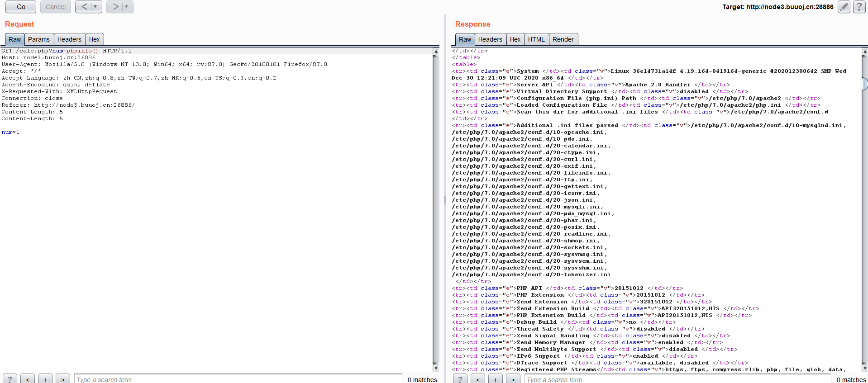
Task: Click the response pane scrollbar up arrow
Action: click(865, 51)
